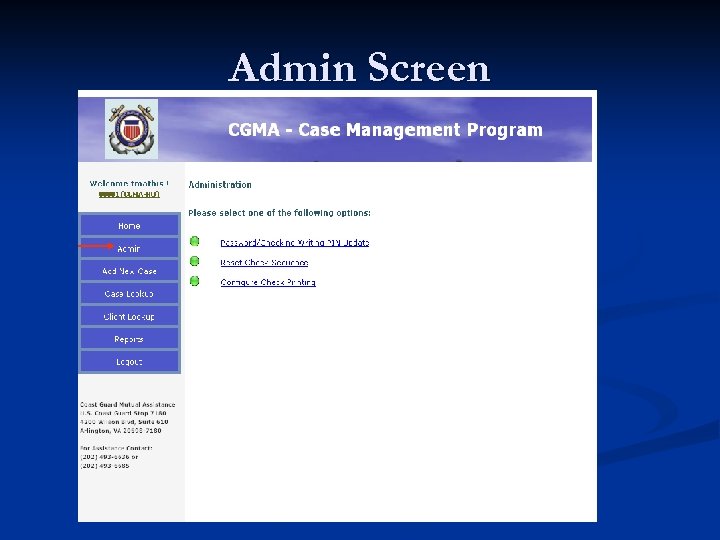Click the 'Welcome' greeting text

pos(129,183)
